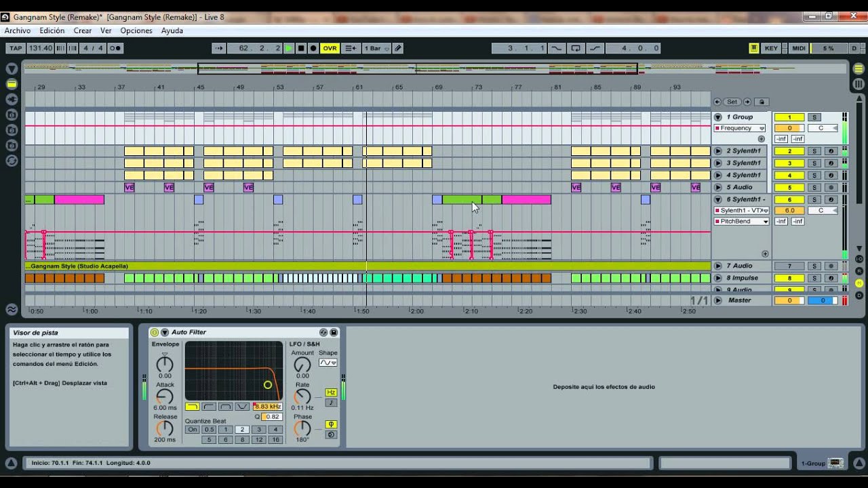Turn off the Auto Filter device power button
The image size is (868, 488).
point(155,332)
